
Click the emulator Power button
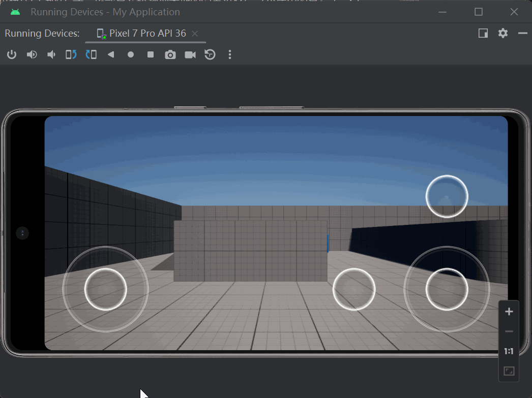click(x=12, y=54)
